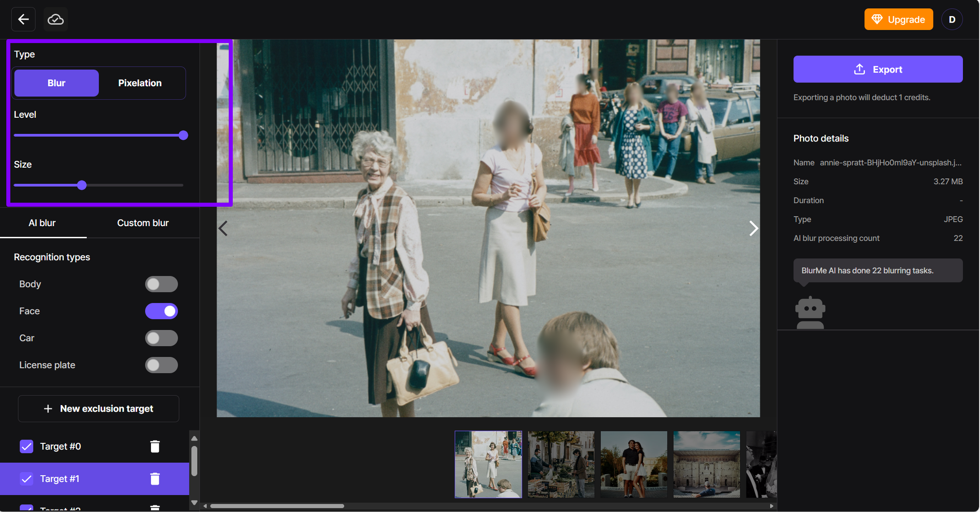Click the Recognition types heading
This screenshot has height=512, width=980.
52,257
